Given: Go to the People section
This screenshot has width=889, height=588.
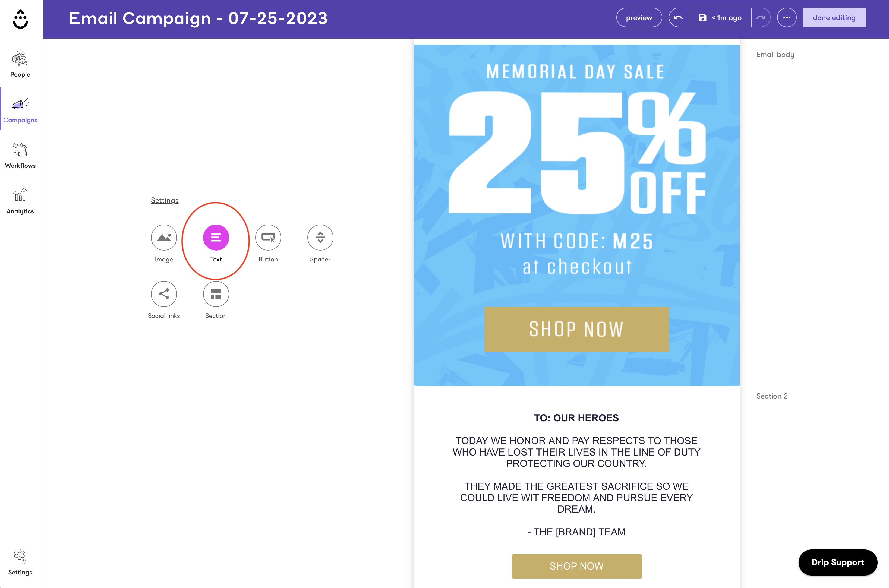Looking at the screenshot, I should click(20, 64).
